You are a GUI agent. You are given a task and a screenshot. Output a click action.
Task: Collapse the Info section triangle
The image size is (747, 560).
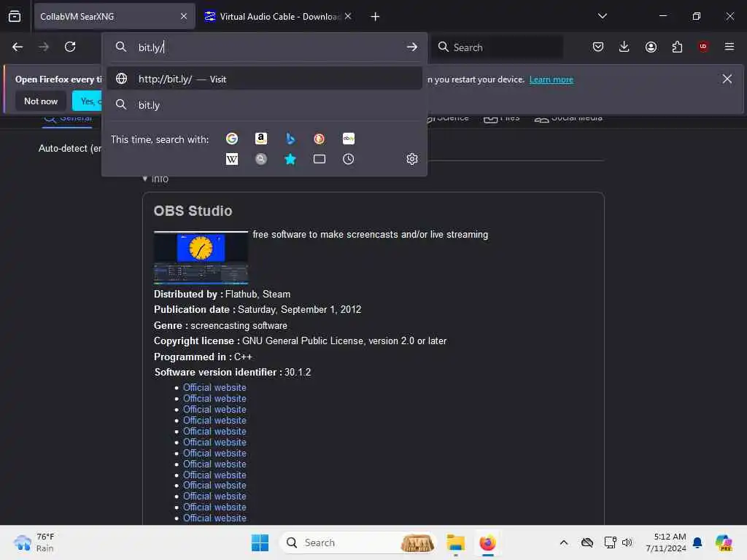pos(145,179)
